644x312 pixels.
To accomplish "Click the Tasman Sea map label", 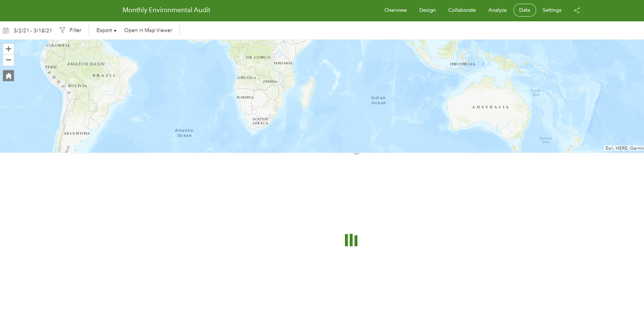I will click(x=545, y=140).
